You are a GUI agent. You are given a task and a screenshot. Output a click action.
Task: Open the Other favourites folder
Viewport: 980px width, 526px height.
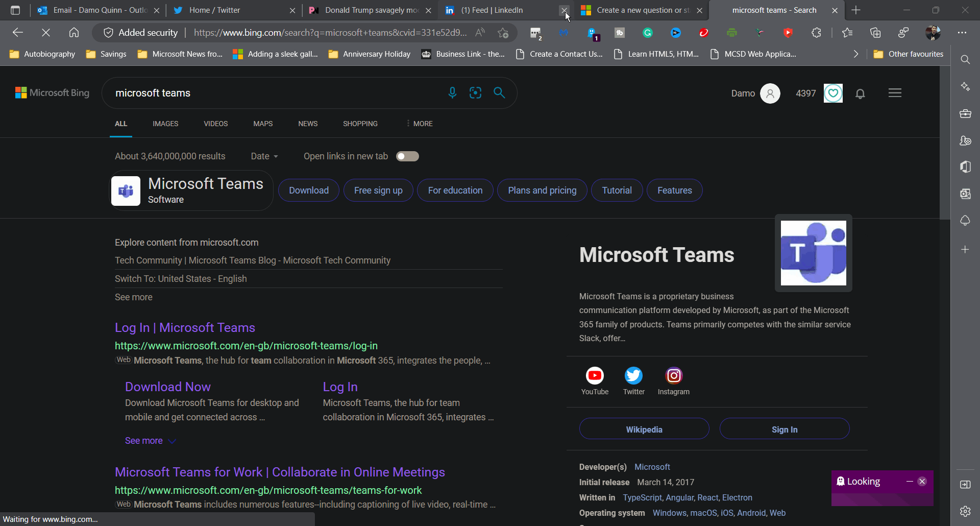909,54
